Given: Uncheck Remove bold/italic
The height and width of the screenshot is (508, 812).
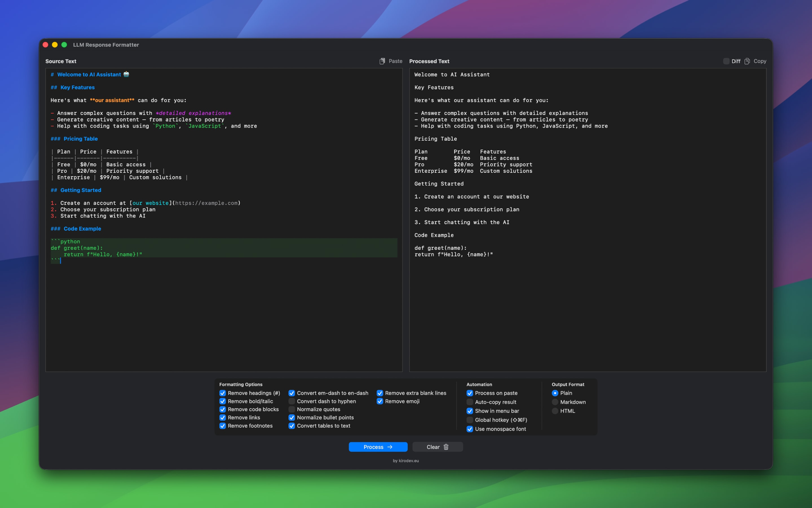Looking at the screenshot, I should [222, 401].
